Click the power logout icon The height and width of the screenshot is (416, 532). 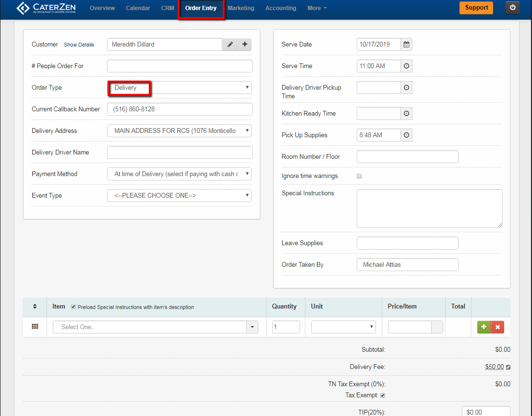512,7
